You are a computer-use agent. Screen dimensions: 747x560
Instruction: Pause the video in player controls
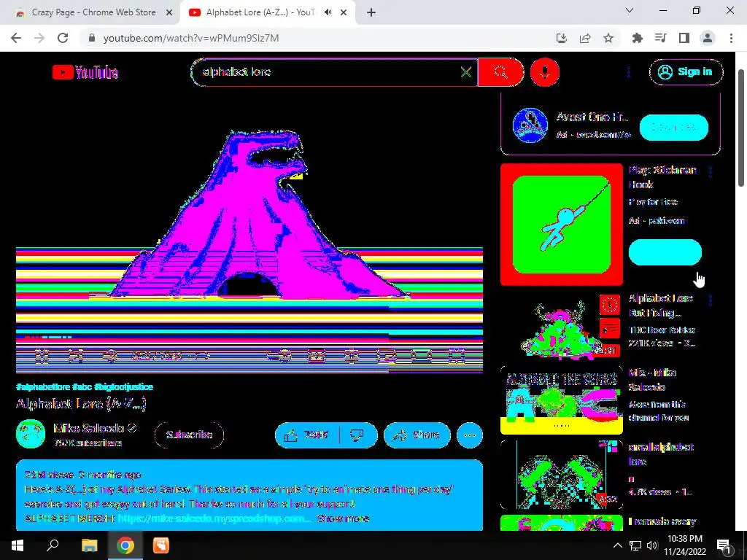pyautogui.click(x=41, y=355)
